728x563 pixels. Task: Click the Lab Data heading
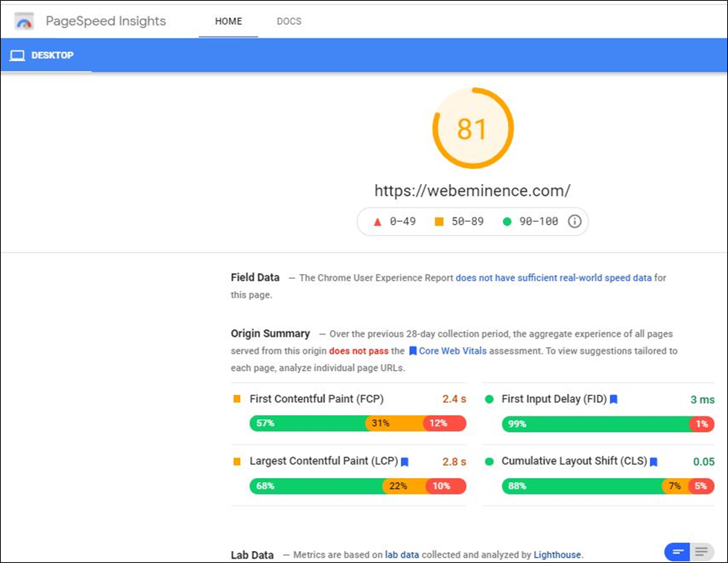(x=252, y=555)
